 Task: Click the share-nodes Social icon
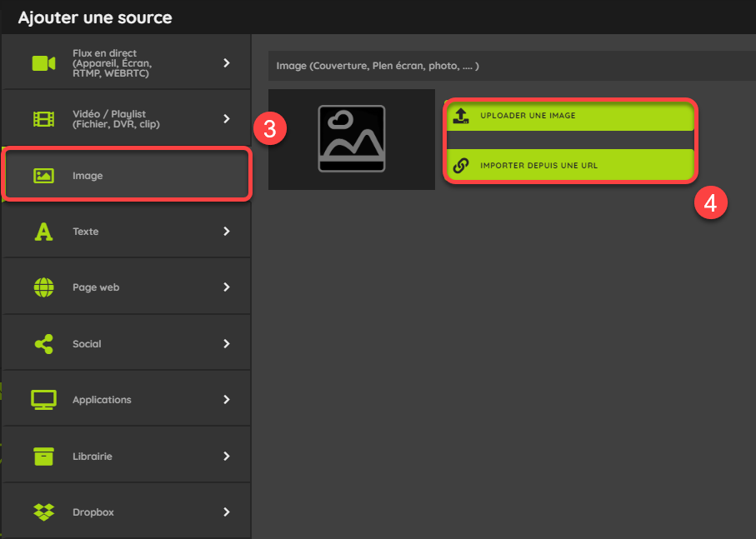(x=43, y=344)
